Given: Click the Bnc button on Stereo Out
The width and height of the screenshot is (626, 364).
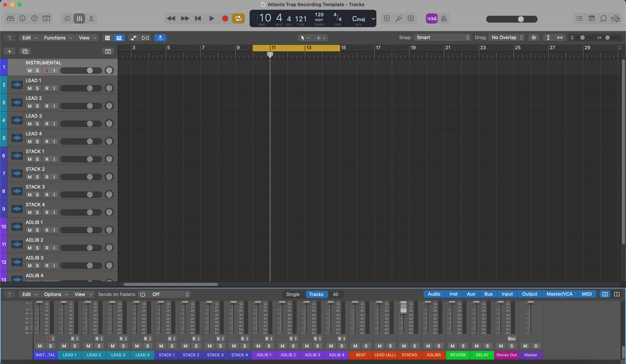Looking at the screenshot, I should (511, 339).
